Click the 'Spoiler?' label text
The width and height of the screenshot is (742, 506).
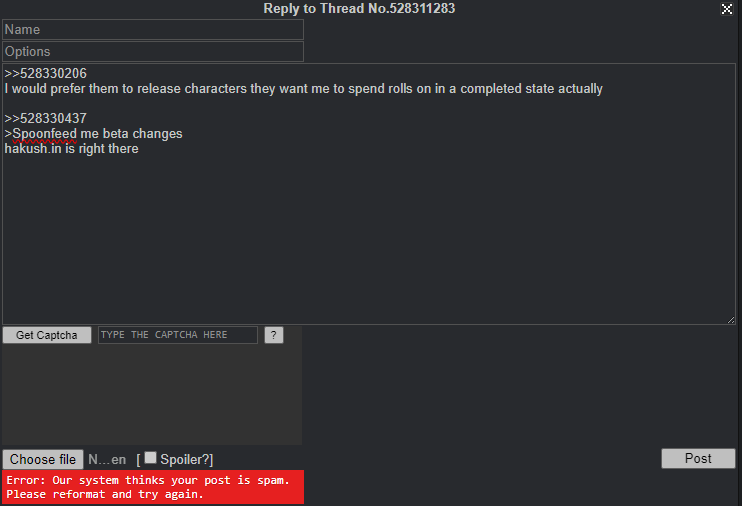pyautogui.click(x=186, y=460)
